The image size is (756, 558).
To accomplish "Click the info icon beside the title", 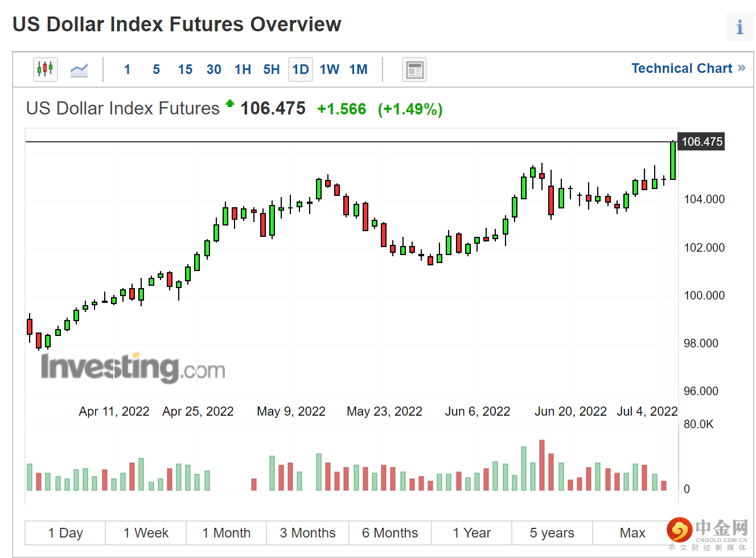I will (739, 27).
